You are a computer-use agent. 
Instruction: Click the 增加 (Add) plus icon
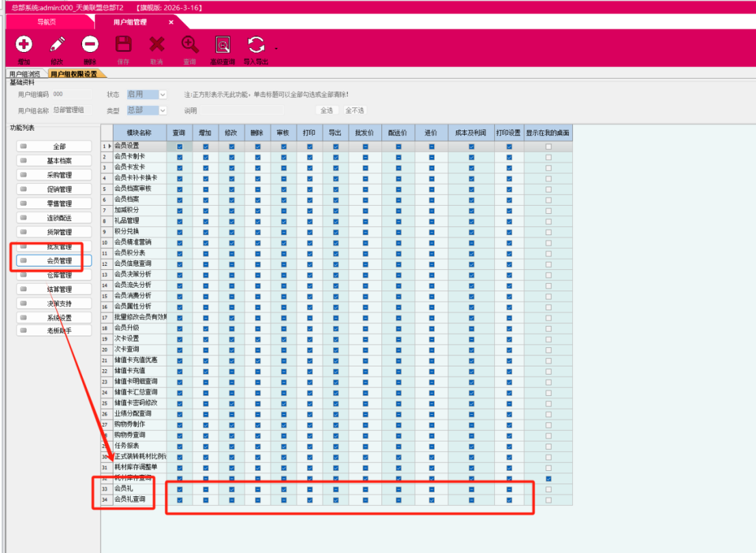pyautogui.click(x=24, y=45)
